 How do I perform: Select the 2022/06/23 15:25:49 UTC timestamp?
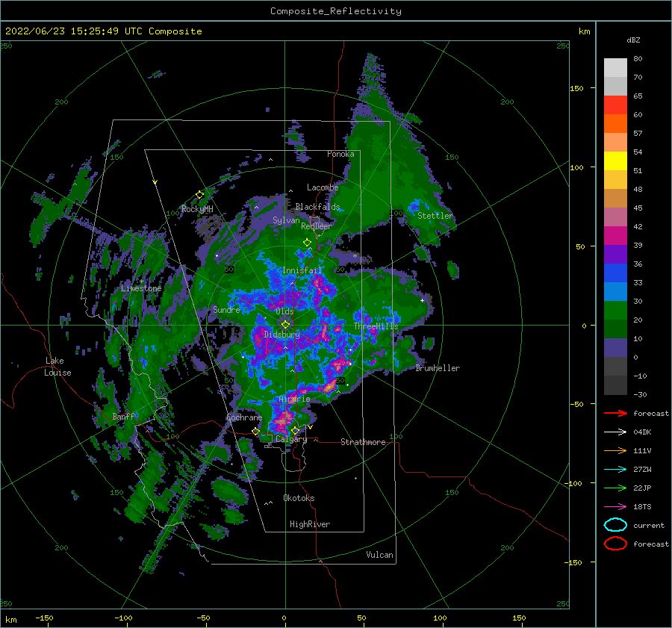73,31
